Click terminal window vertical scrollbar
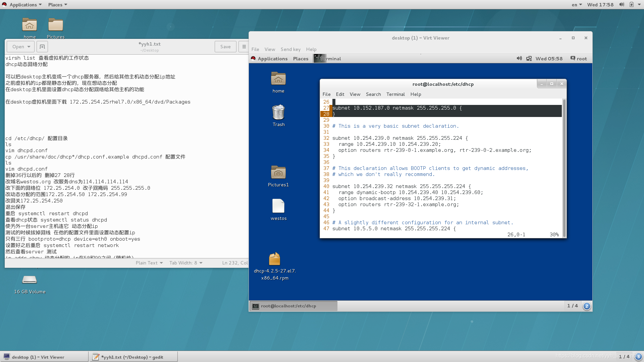The height and width of the screenshot is (362, 644). pos(564,168)
